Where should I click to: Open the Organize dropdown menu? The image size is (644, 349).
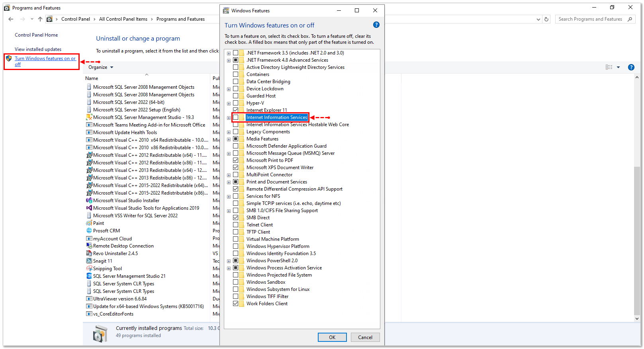coord(101,67)
